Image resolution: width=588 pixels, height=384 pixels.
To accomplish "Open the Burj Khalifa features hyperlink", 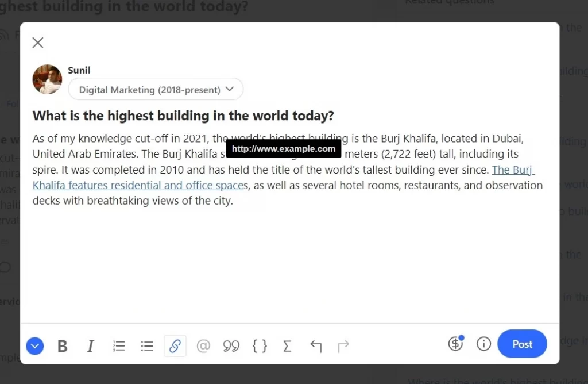I will (138, 185).
